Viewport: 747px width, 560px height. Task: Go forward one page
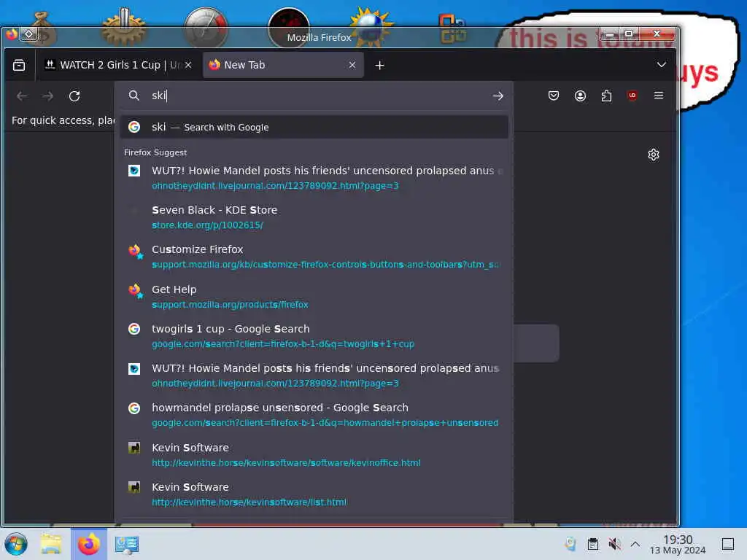47,96
